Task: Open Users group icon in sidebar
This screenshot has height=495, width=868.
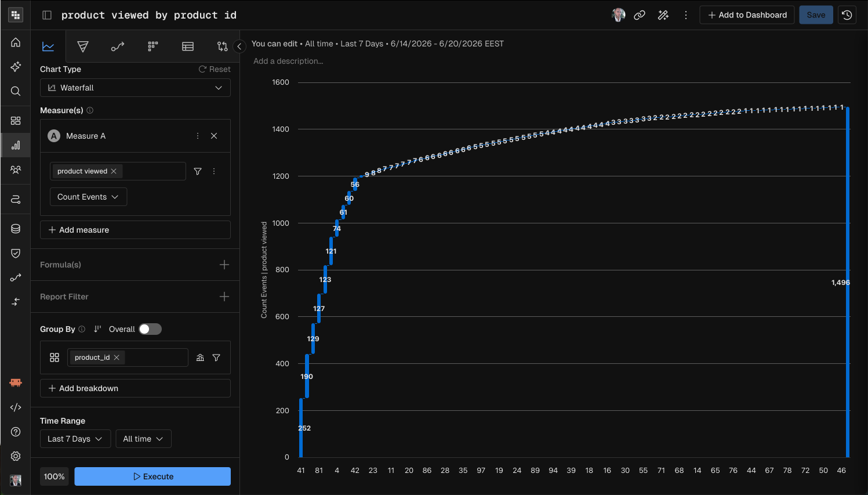Action: click(16, 169)
